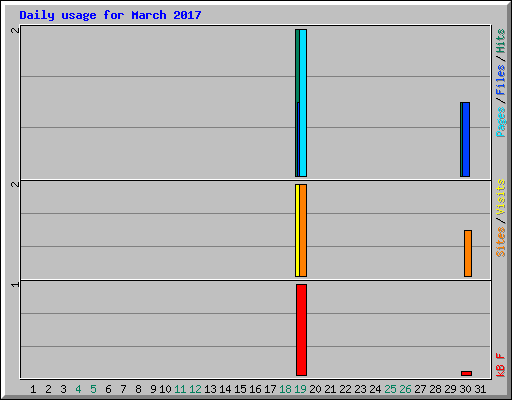Click the "Hits" legend label
The width and height of the screenshot is (512, 400).
(x=500, y=41)
